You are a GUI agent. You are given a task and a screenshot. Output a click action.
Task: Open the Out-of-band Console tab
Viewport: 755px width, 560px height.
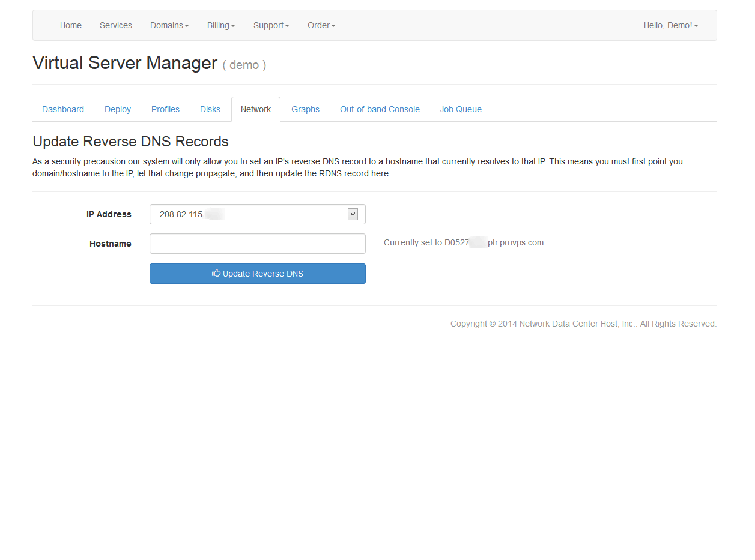click(380, 109)
